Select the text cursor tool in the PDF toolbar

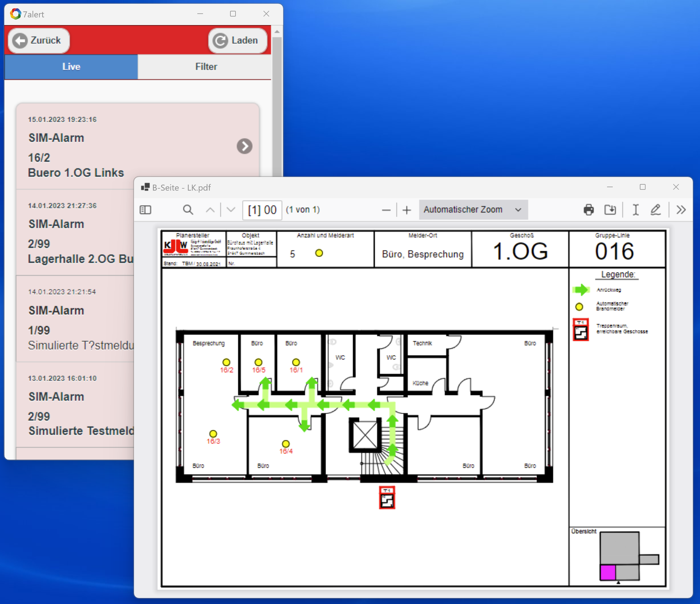[x=636, y=210]
